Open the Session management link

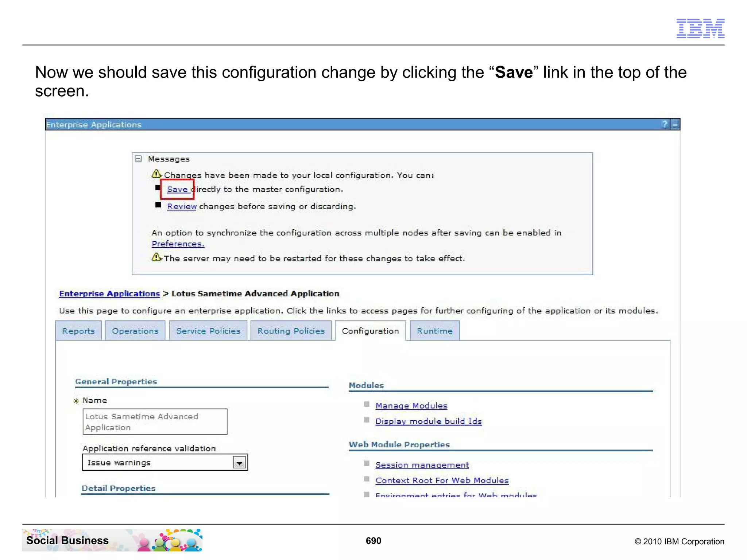point(422,465)
